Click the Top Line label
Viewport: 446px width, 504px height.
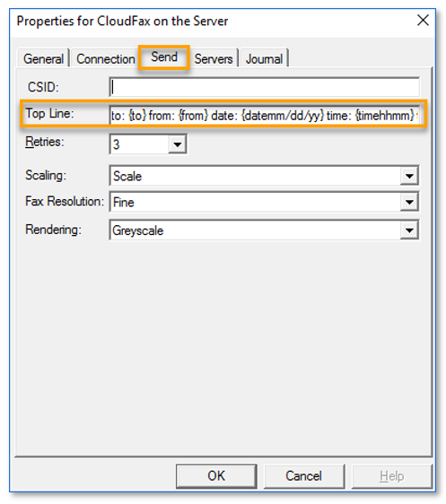[49, 113]
